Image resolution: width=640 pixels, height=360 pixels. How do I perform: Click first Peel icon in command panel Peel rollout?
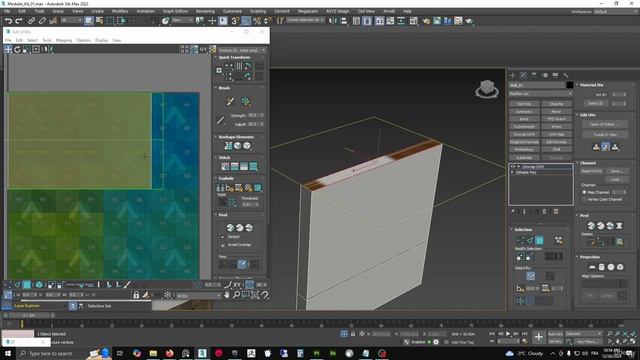pyautogui.click(x=591, y=225)
